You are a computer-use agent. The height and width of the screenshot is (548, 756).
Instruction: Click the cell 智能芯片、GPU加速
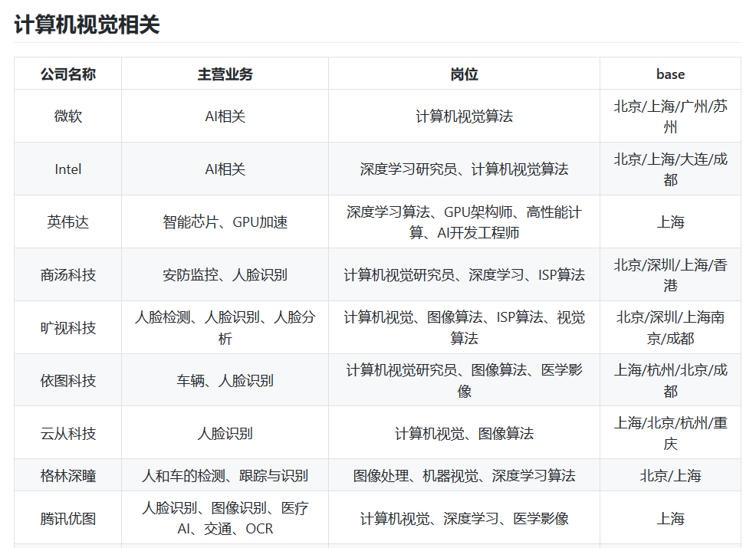(225, 222)
